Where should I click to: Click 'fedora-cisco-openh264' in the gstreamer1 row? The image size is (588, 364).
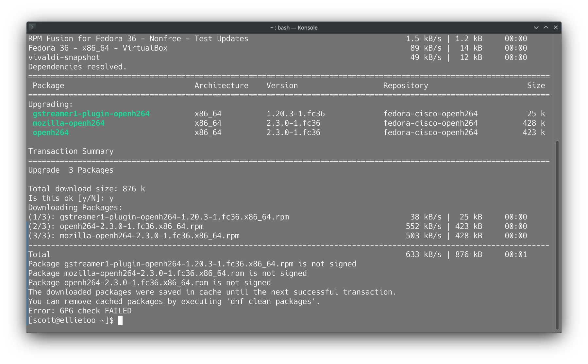[430, 114]
